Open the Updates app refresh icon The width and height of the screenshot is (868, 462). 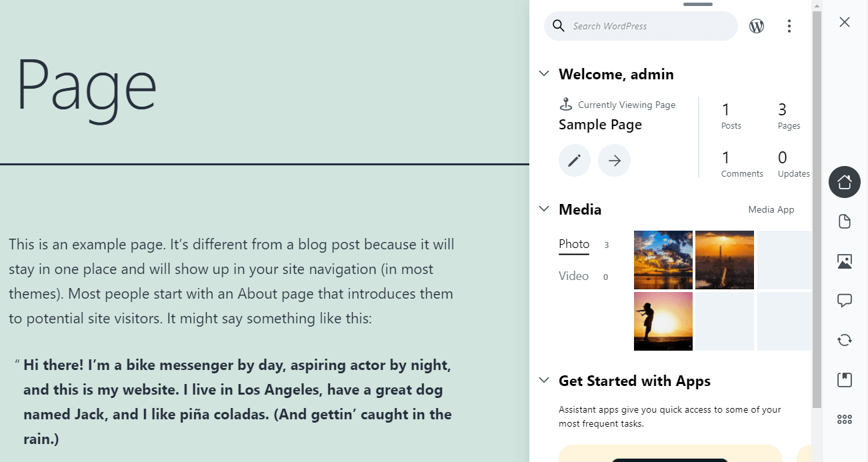tap(844, 340)
